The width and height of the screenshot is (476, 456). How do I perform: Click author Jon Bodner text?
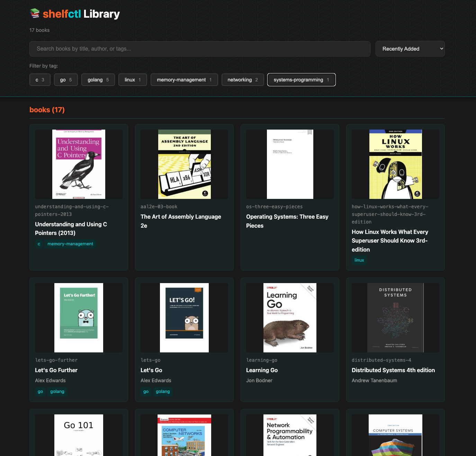pyautogui.click(x=259, y=380)
